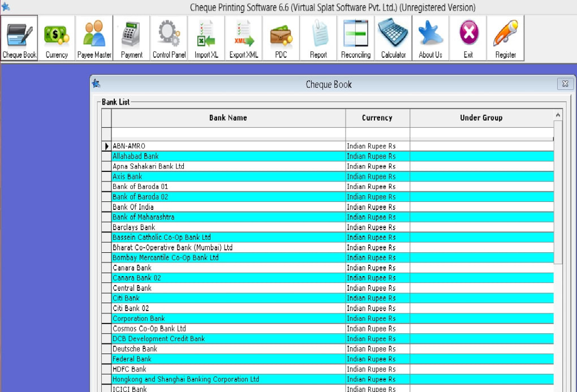Click the Register button
Screen dimensions: 577x392
tap(505, 37)
